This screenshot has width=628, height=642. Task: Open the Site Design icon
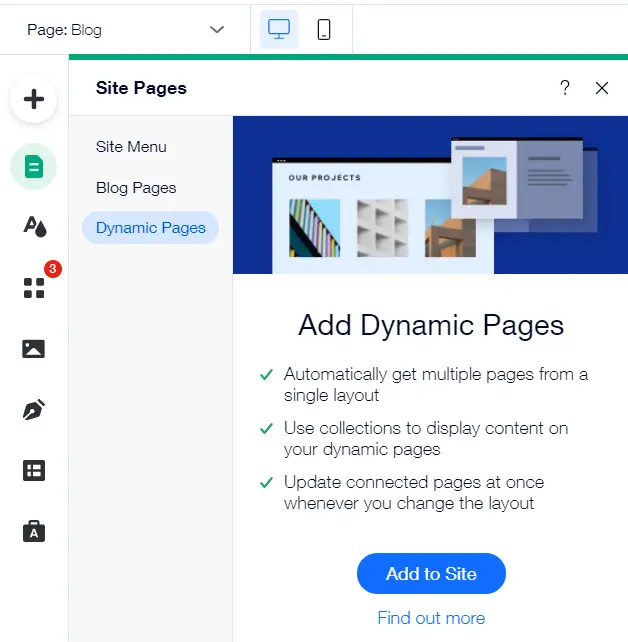34,226
